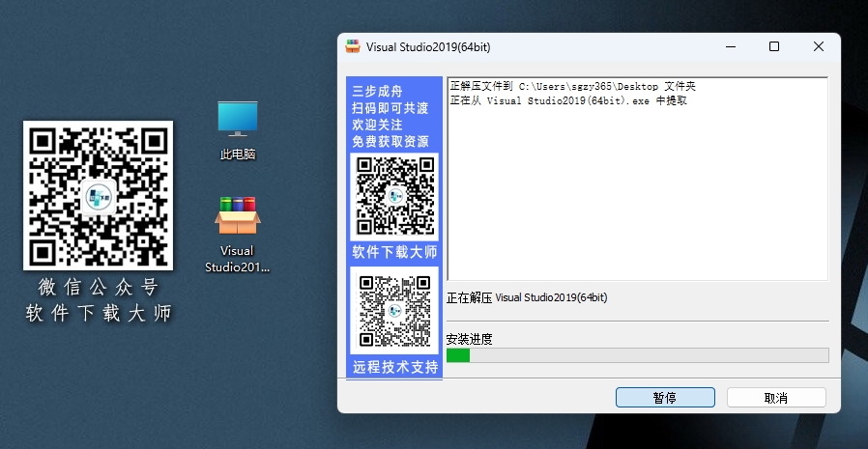Click the 安装进度 progress bar
Viewport: 868px width, 449px height.
coord(637,355)
